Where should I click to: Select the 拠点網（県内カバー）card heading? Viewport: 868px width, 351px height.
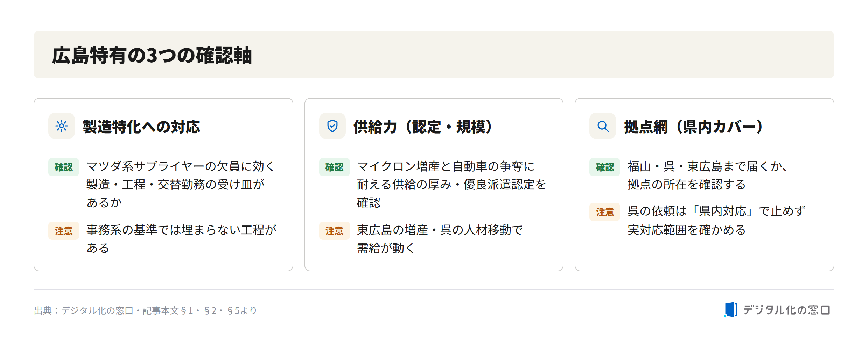pyautogui.click(x=693, y=127)
